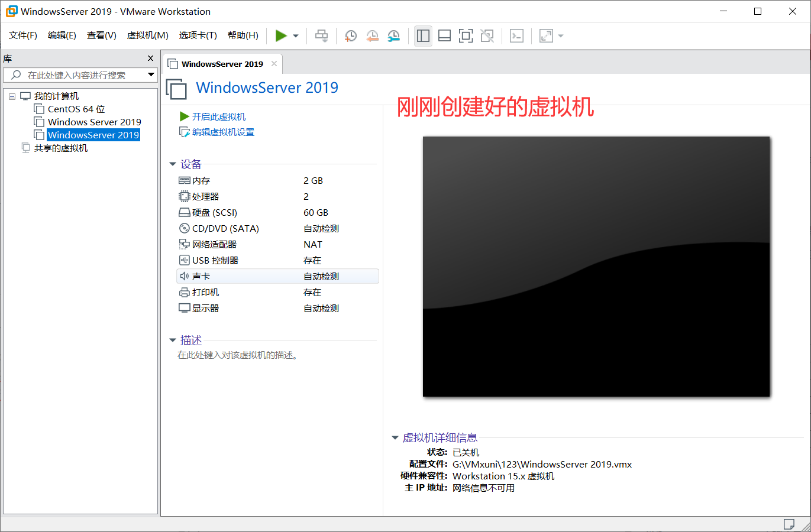Screen dimensions: 811x532
Task: Click the 网络适配器 network icon
Action: coord(185,245)
